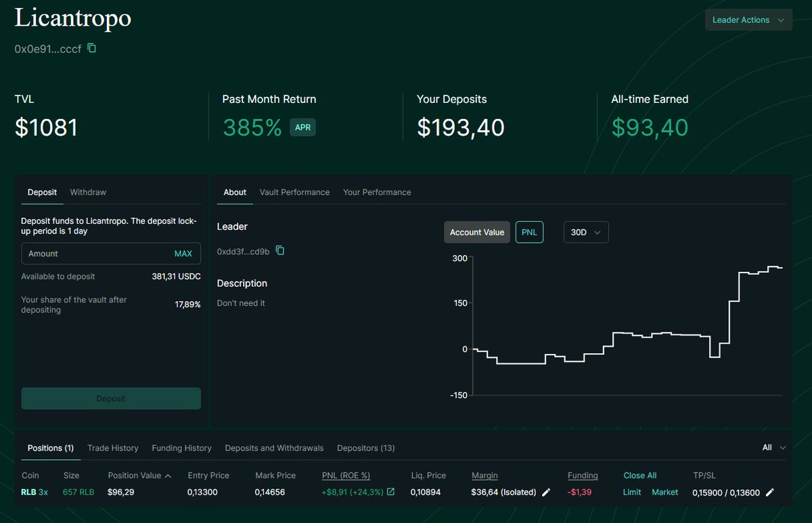Switch to the Withdraw tab
This screenshot has width=812, height=523.
click(88, 192)
